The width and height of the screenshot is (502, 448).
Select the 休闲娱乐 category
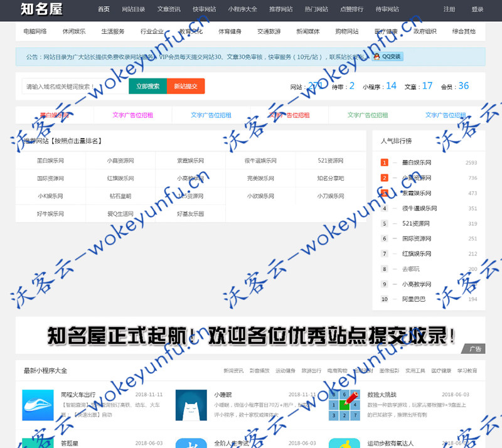coord(74,31)
